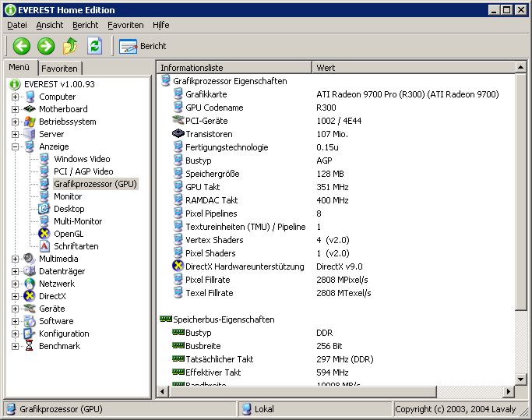
Task: Click the EVEREST root info icon
Action: (x=15, y=84)
